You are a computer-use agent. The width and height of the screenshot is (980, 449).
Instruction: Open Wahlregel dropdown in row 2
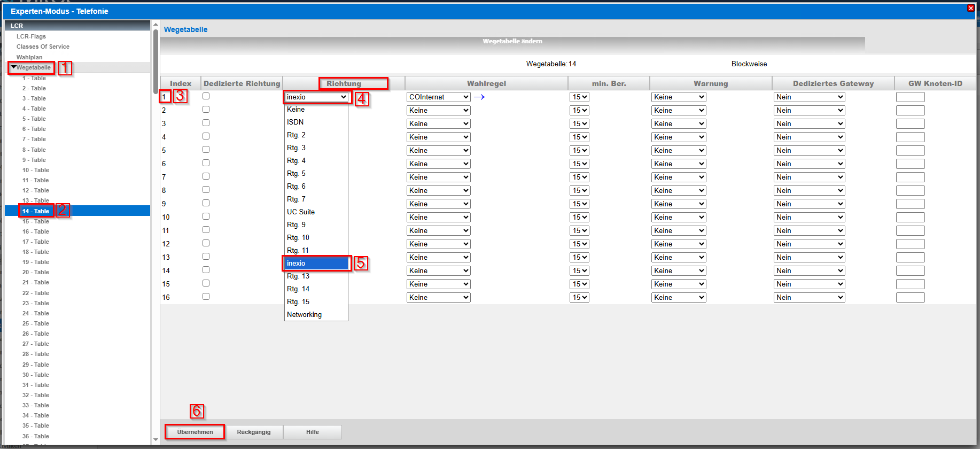(438, 111)
